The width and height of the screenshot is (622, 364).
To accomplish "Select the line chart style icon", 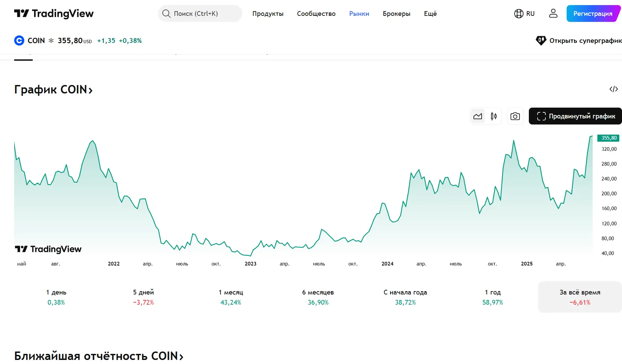I will click(478, 116).
